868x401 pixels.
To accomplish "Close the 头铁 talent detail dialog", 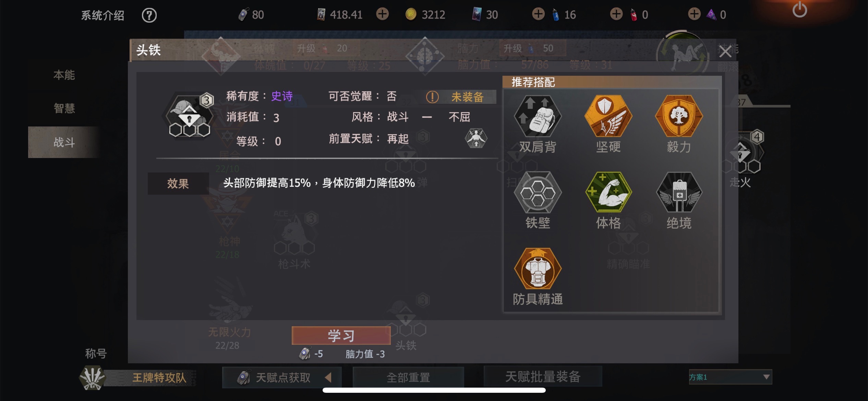I will [725, 51].
